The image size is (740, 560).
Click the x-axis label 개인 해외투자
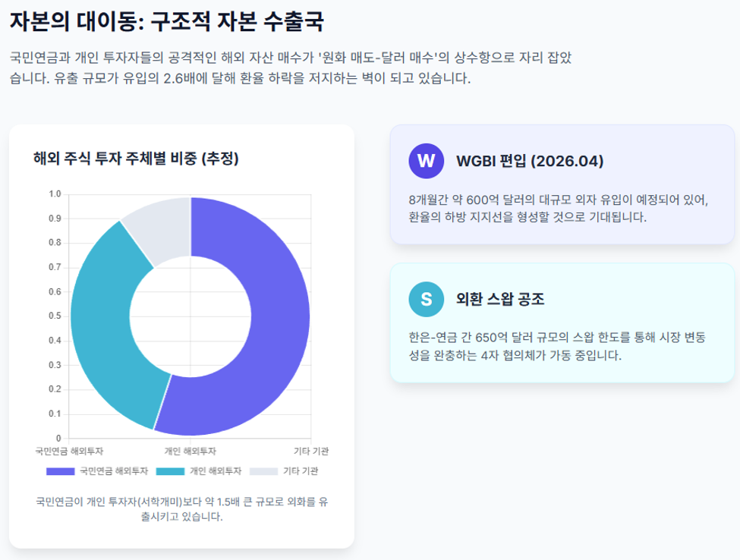(191, 451)
